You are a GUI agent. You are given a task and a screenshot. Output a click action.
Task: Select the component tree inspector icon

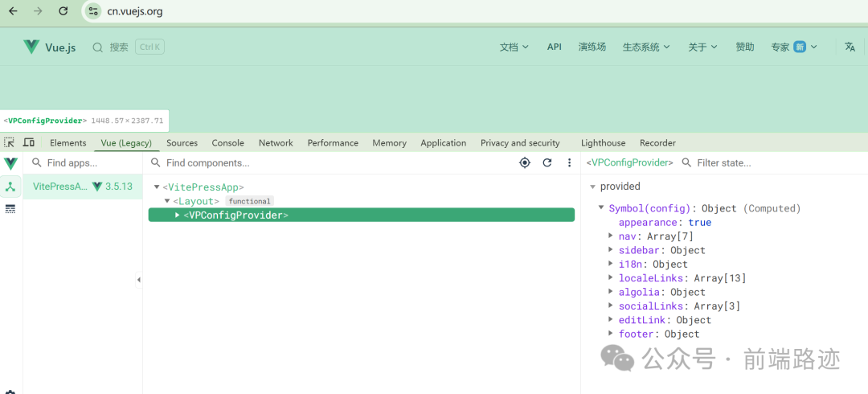point(10,187)
